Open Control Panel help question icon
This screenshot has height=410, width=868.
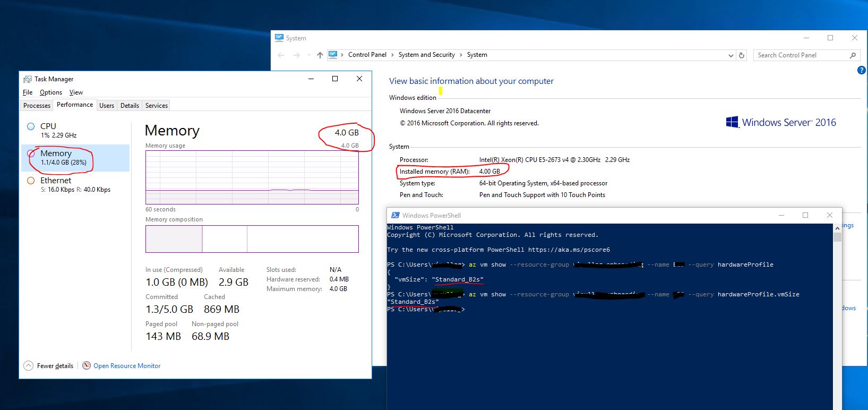click(x=862, y=70)
